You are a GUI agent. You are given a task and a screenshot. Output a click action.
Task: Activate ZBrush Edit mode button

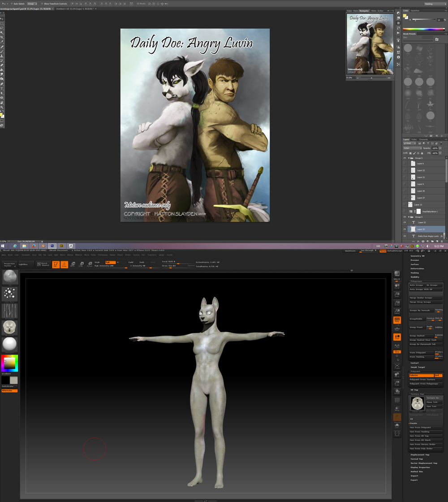56,264
